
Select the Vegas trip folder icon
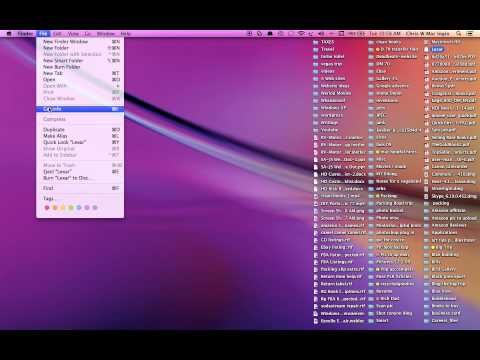pos(316,64)
